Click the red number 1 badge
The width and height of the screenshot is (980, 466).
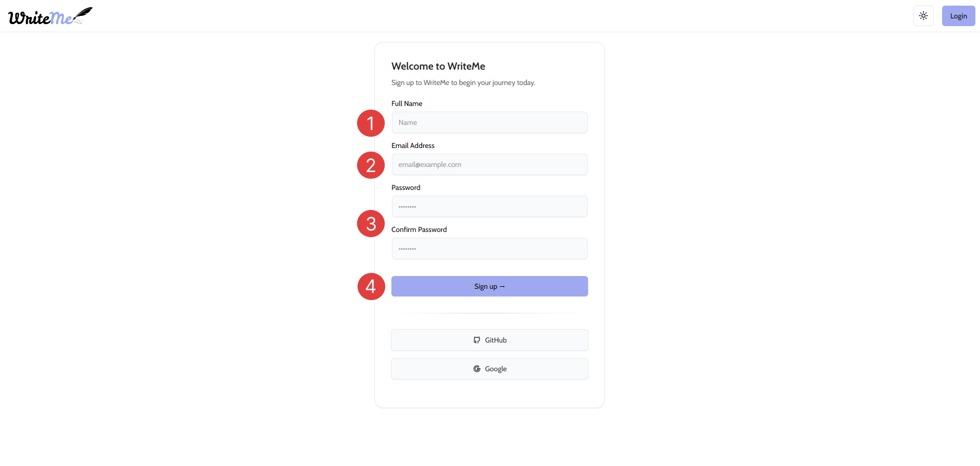(371, 123)
